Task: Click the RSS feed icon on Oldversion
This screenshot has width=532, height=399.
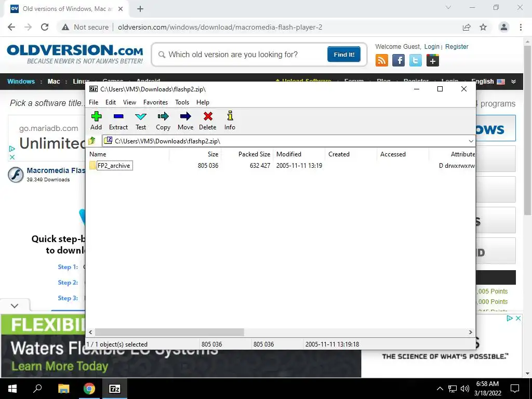Action: (382, 60)
